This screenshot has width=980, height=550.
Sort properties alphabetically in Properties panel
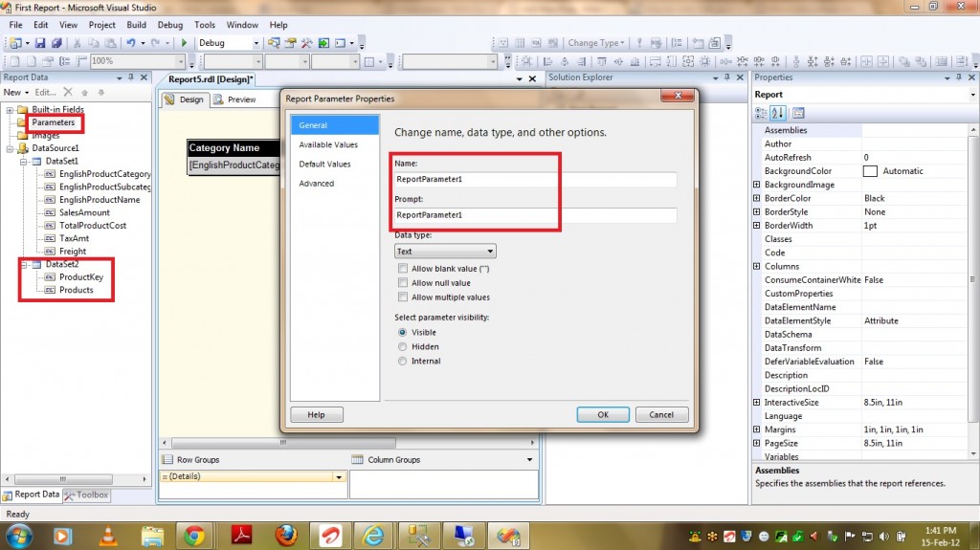point(779,113)
